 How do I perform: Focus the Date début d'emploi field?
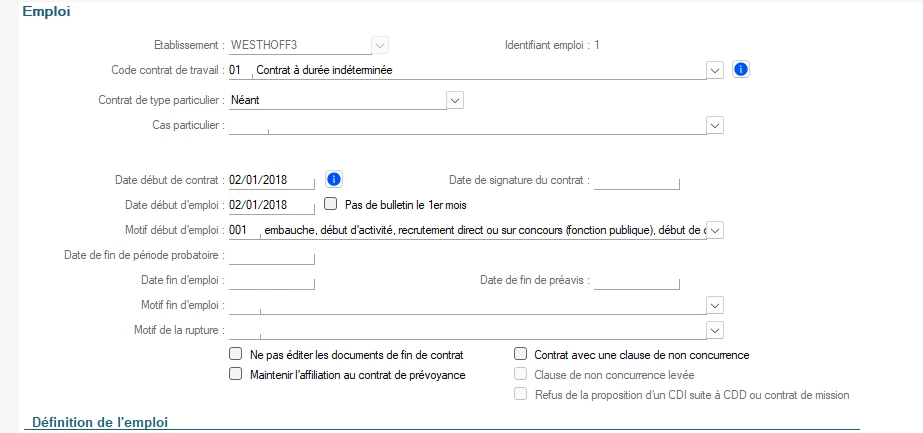(x=271, y=205)
